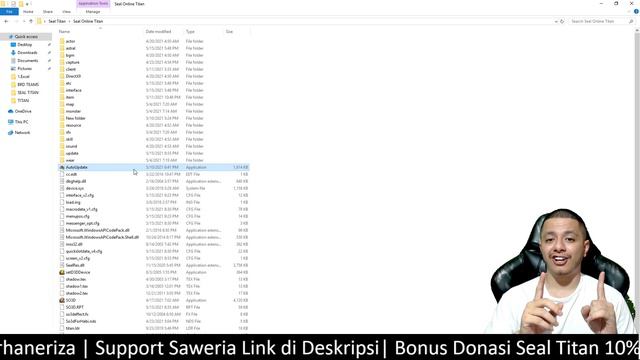Sort by the Date modified column header
This screenshot has width=640, height=360.
158,31
